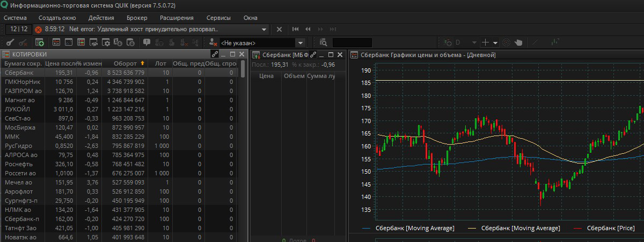Click the chart icon in Сбербанк Графики title bar

point(354,54)
